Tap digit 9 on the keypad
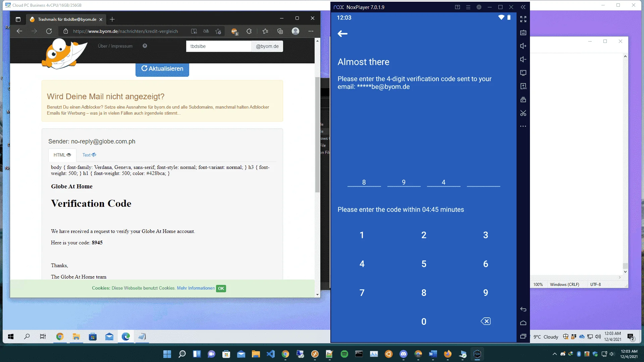644x362 pixels. tap(486, 293)
